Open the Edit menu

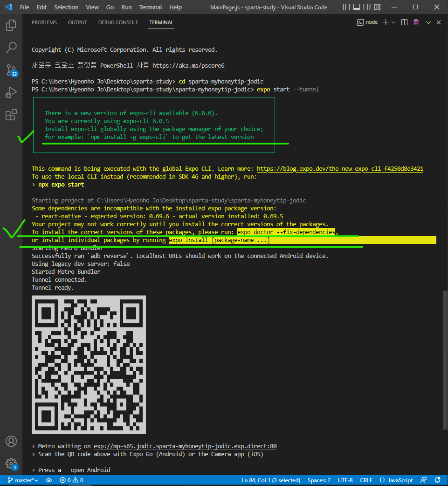pos(41,7)
